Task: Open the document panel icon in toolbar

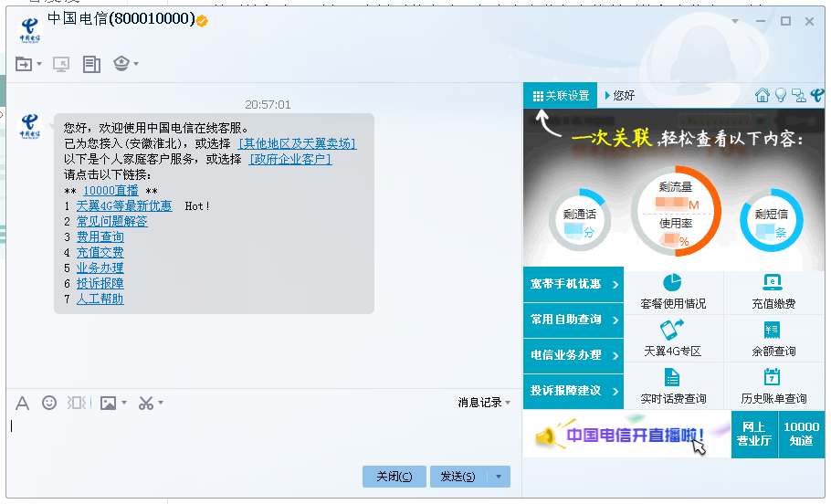Action: [x=91, y=64]
